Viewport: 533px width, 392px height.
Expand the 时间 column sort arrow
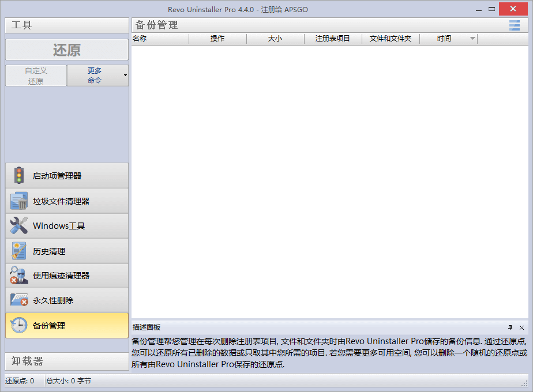pyautogui.click(x=472, y=39)
